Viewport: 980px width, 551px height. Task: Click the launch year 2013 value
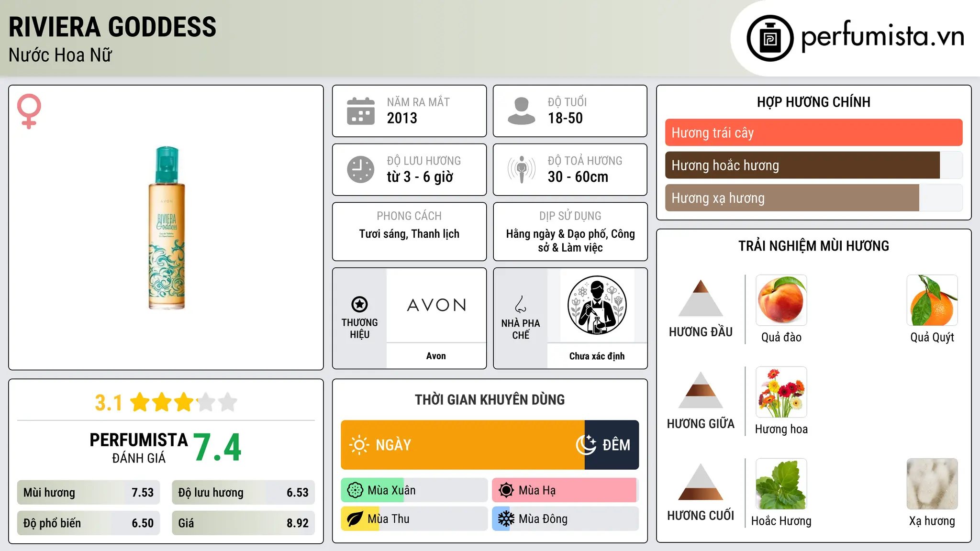(x=402, y=118)
